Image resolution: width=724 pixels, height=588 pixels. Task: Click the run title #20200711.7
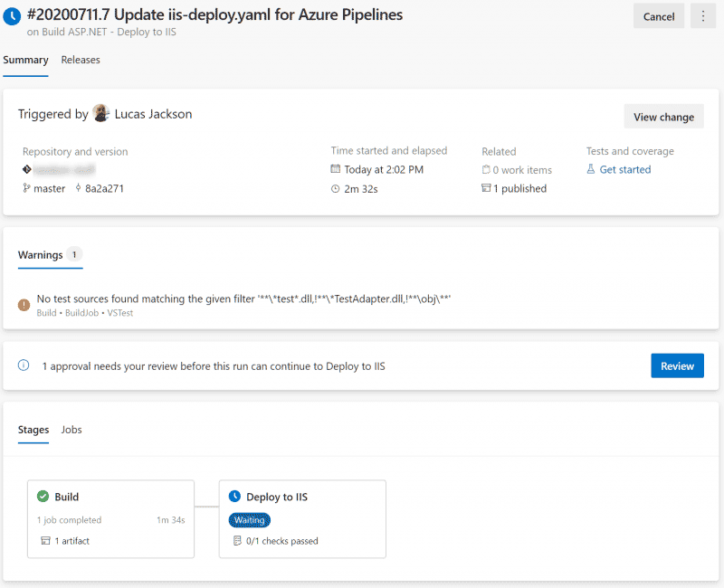pyautogui.click(x=214, y=14)
